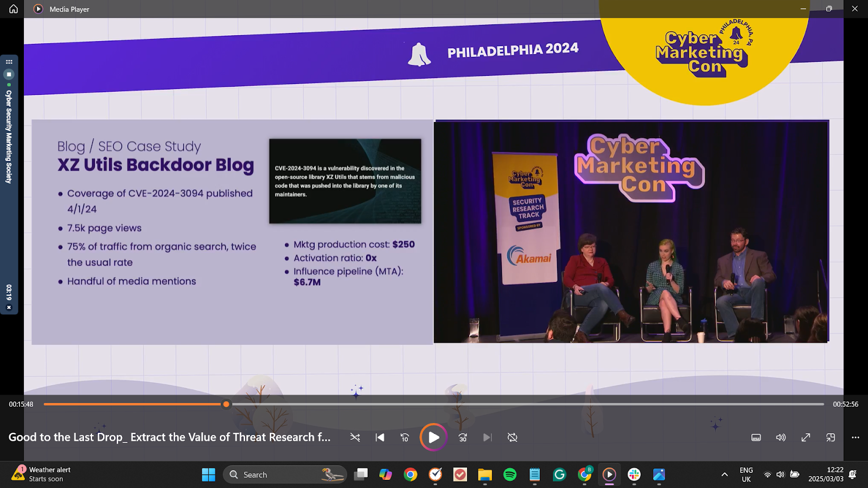Click the Home icon in Media Player
This screenshot has height=488, width=868.
14,9
